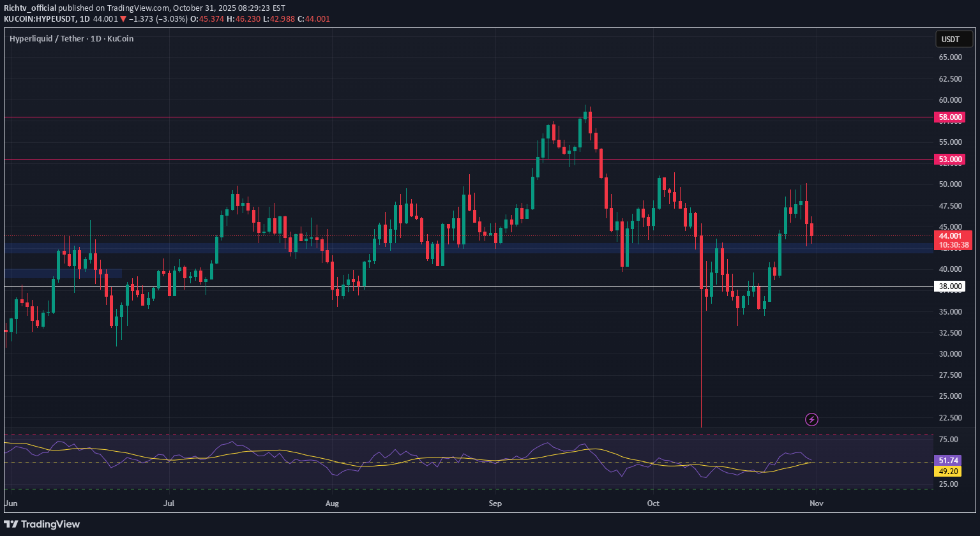
Task: Click the TradingView logo in the bottom corner
Action: [x=42, y=524]
